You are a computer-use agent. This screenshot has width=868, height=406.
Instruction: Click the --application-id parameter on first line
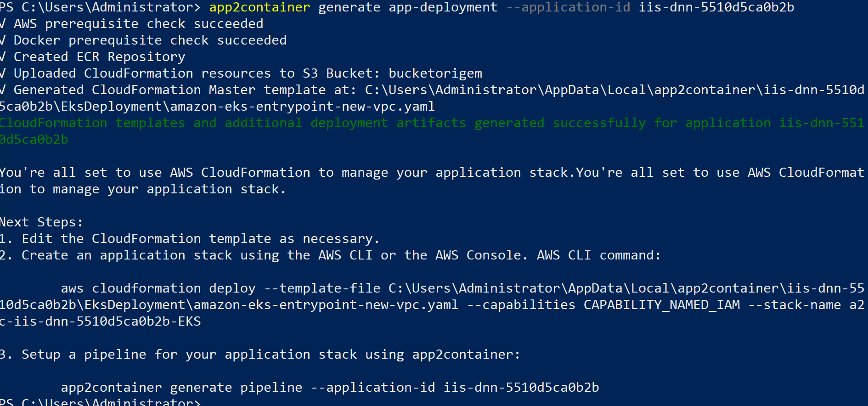pyautogui.click(x=568, y=7)
